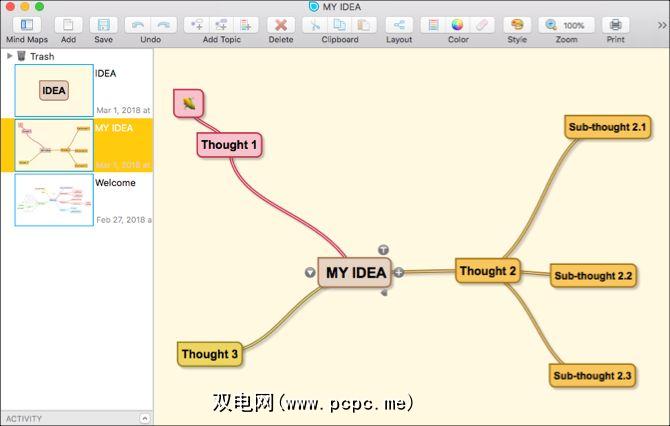This screenshot has width=670, height=426.
Task: Open the Style palette icon
Action: click(x=516, y=25)
